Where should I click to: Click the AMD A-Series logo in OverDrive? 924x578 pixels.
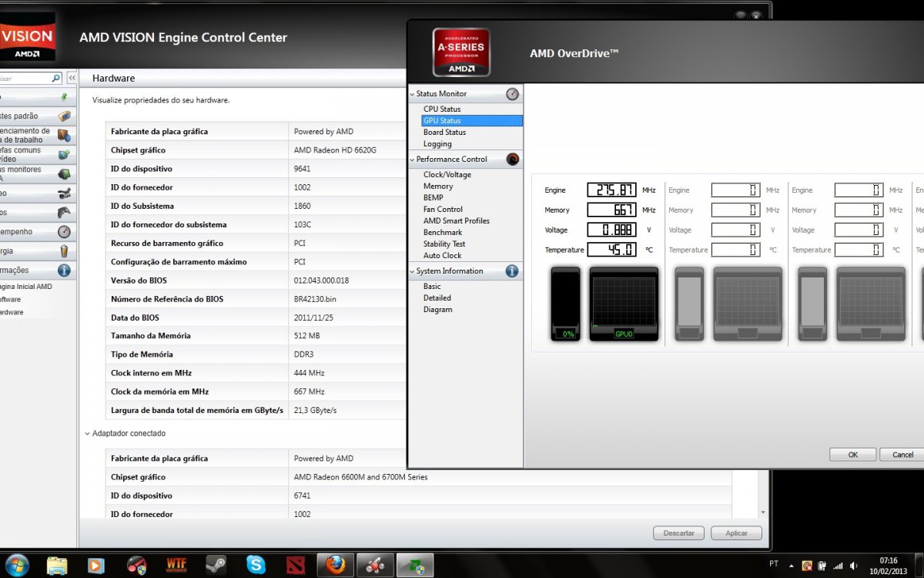pyautogui.click(x=461, y=52)
